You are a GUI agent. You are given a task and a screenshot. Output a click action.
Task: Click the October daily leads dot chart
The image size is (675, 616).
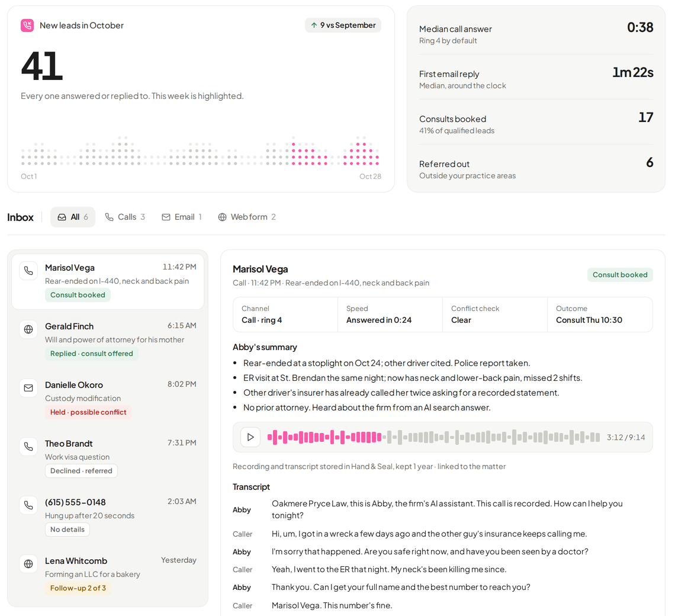coord(200,151)
